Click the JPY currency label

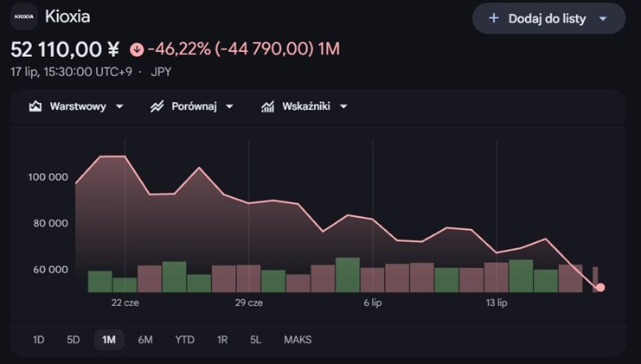161,73
